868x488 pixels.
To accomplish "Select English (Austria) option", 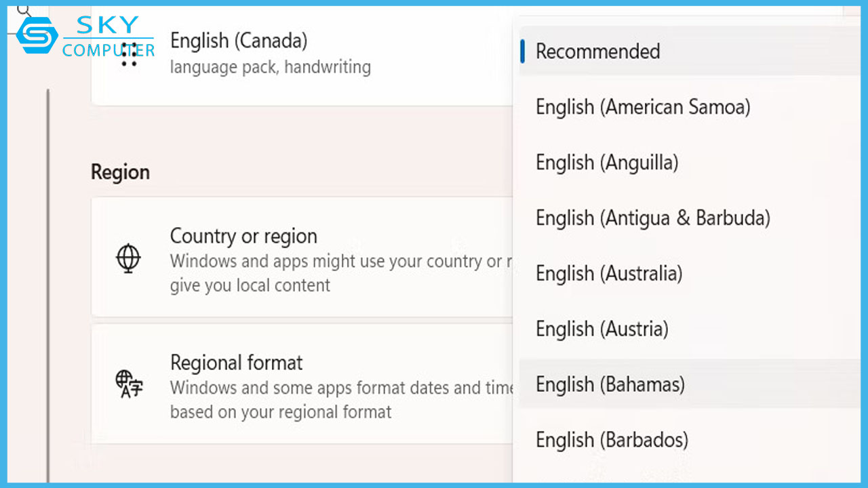I will pos(601,329).
